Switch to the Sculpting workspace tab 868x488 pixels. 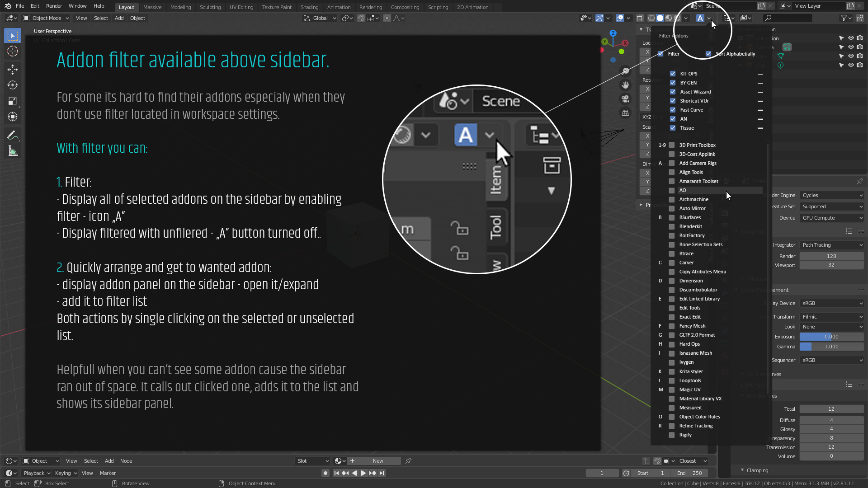[210, 7]
